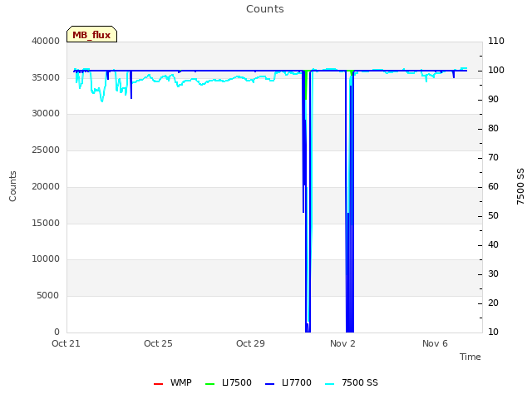Click the 50 right axis tick label
Viewport: 532px width, 399px height.
(x=493, y=216)
